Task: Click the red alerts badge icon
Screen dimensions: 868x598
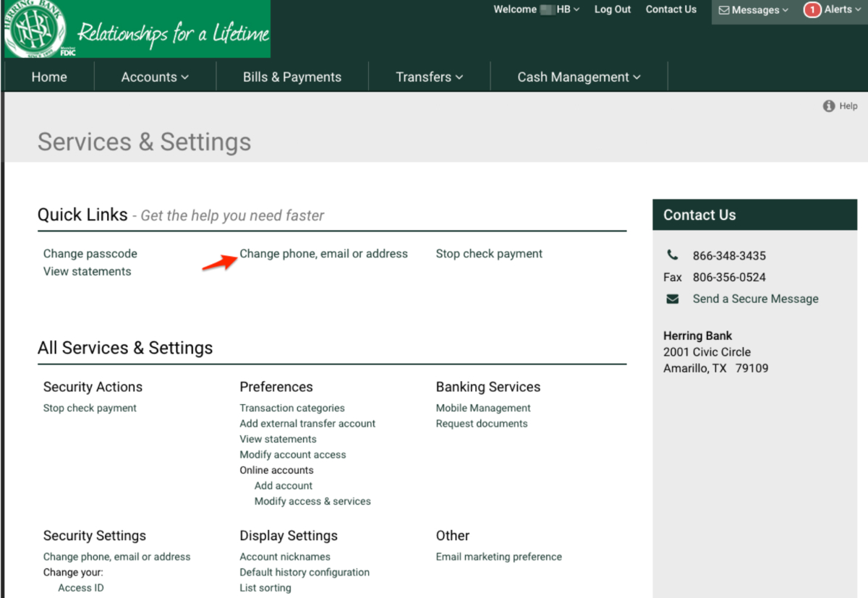Action: click(812, 10)
